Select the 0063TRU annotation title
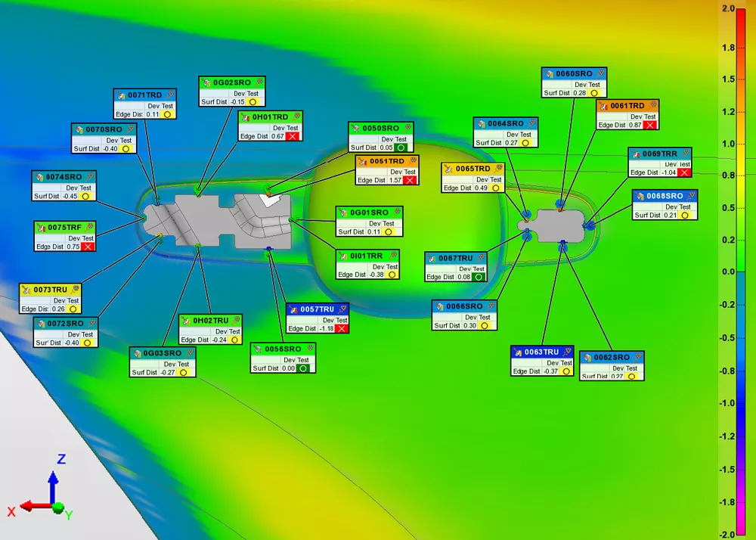756x540 pixels. click(x=541, y=352)
